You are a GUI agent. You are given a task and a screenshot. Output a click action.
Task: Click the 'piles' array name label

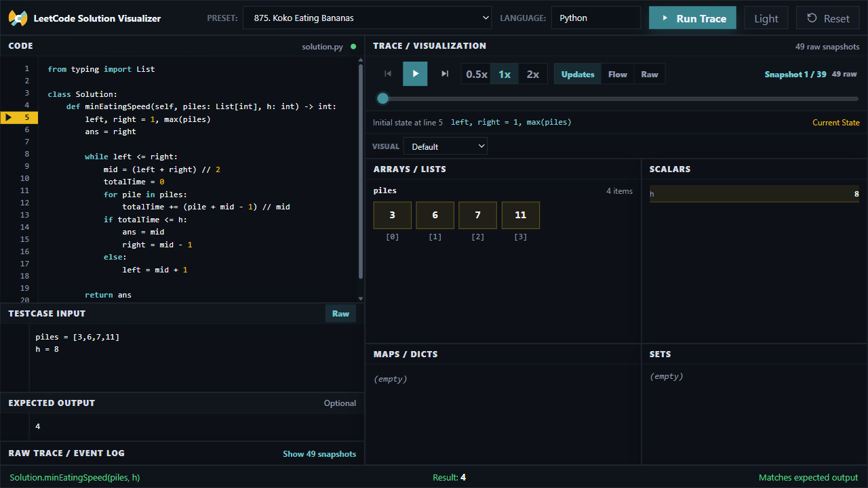tap(385, 191)
